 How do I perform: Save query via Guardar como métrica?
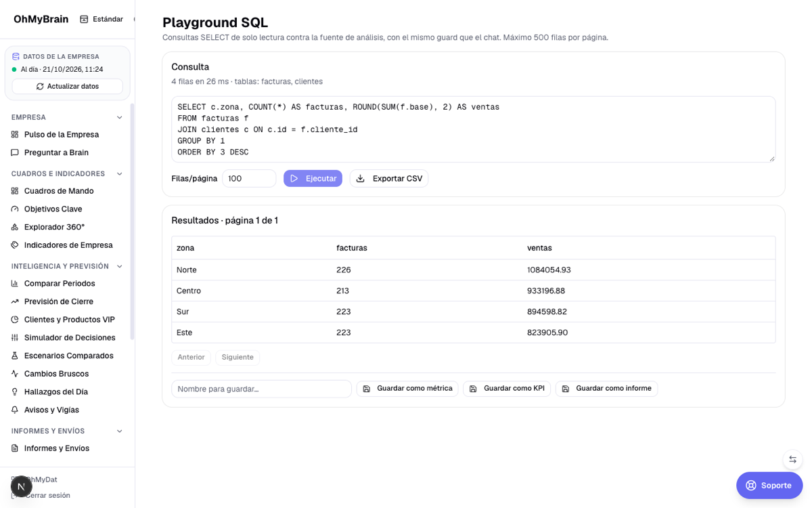pos(407,389)
